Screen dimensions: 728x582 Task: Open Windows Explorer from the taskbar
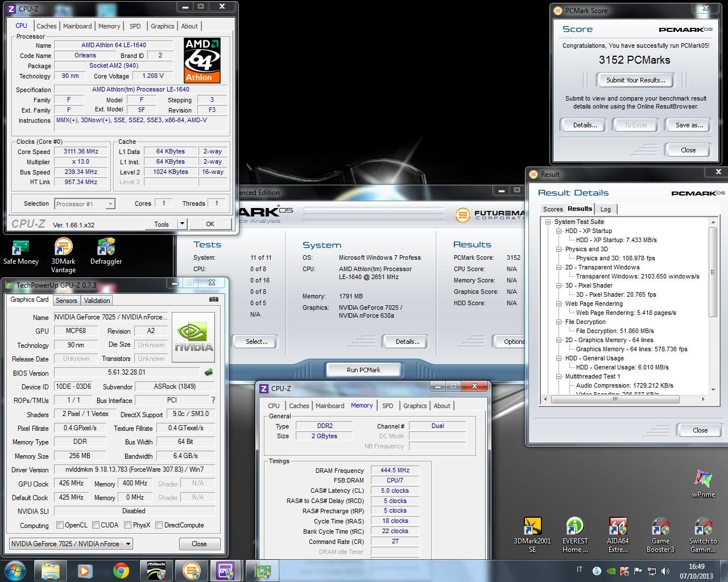pyautogui.click(x=51, y=571)
